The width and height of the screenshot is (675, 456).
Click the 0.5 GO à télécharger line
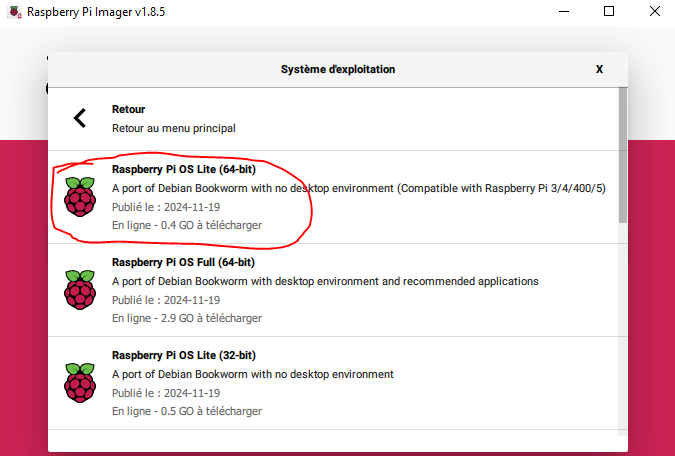[x=187, y=411]
